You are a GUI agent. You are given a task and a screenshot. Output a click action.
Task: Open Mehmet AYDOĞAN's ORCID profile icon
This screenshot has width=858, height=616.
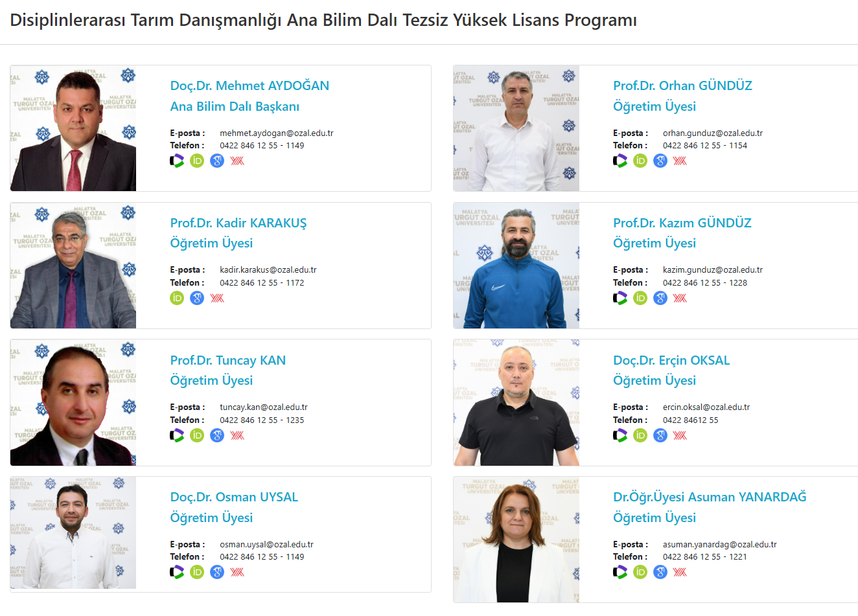(x=197, y=161)
